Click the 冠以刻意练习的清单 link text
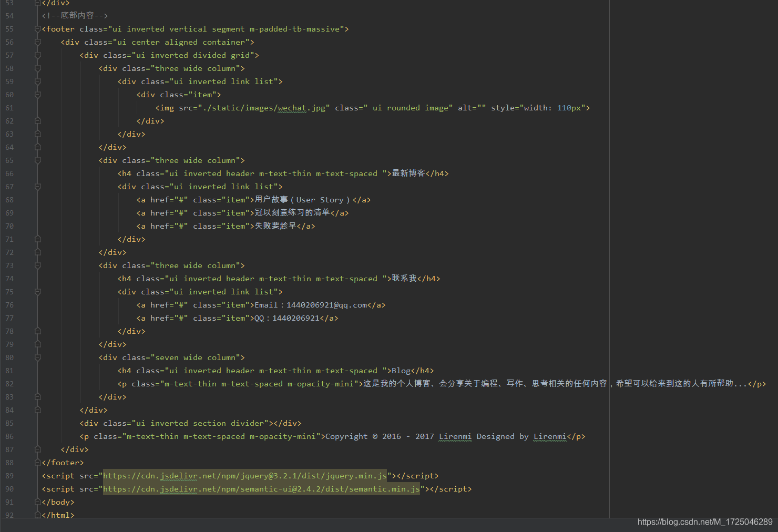778x532 pixels. click(x=292, y=212)
